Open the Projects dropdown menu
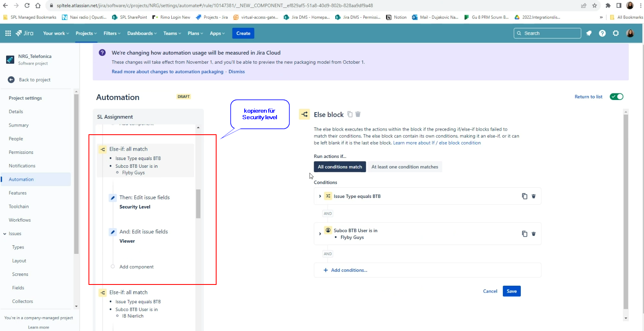 tap(86, 33)
